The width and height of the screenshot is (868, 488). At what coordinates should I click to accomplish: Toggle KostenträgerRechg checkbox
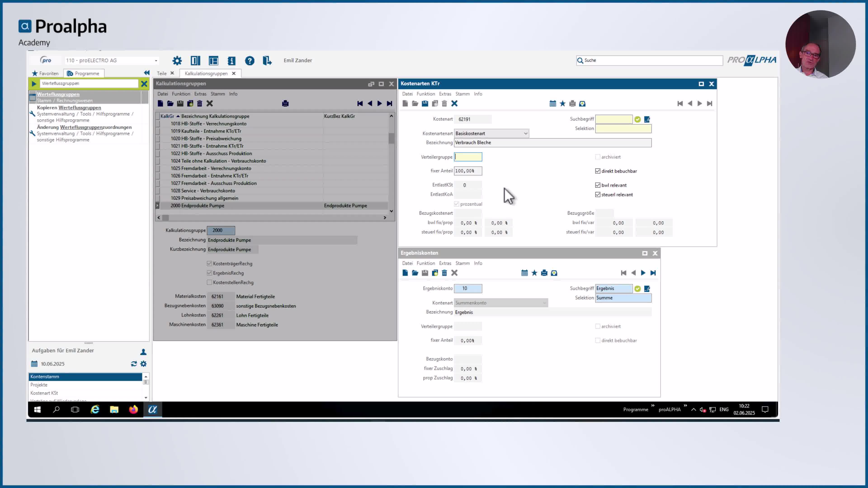209,264
